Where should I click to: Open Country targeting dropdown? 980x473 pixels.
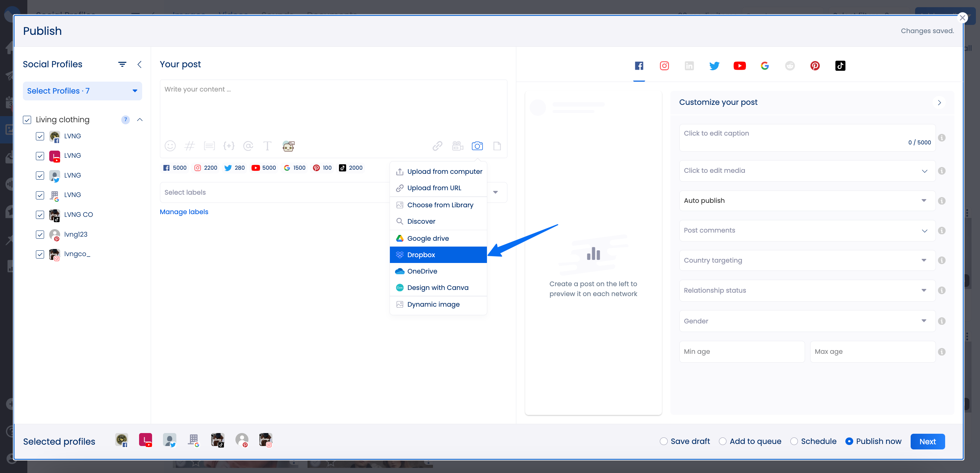click(807, 261)
